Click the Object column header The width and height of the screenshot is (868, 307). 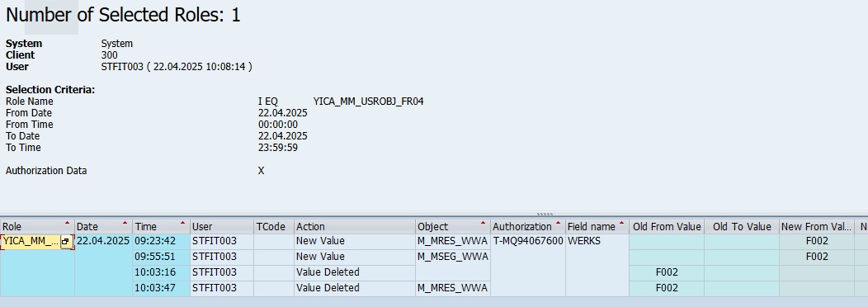click(452, 227)
